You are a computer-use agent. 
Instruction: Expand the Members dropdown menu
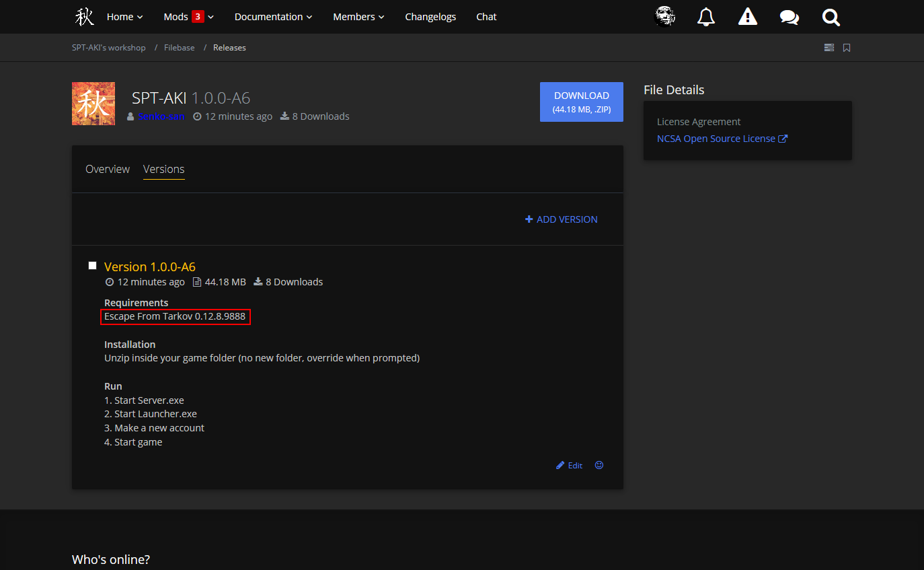click(x=359, y=17)
